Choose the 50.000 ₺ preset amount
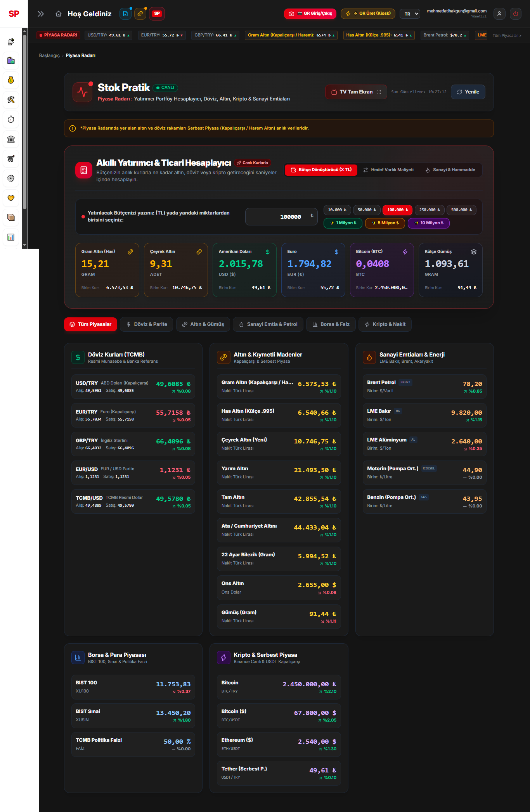The height and width of the screenshot is (812, 530). pyautogui.click(x=367, y=210)
